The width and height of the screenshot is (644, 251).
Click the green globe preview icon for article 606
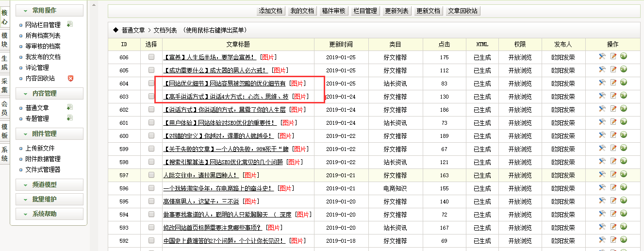pos(624,56)
